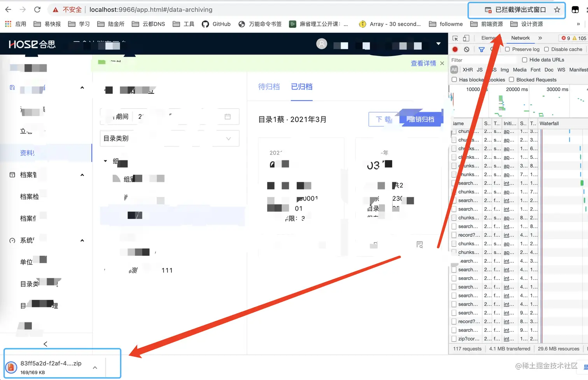Open the 麻省理工公开课 bookmark
The width and height of the screenshot is (588, 380).
click(x=318, y=24)
